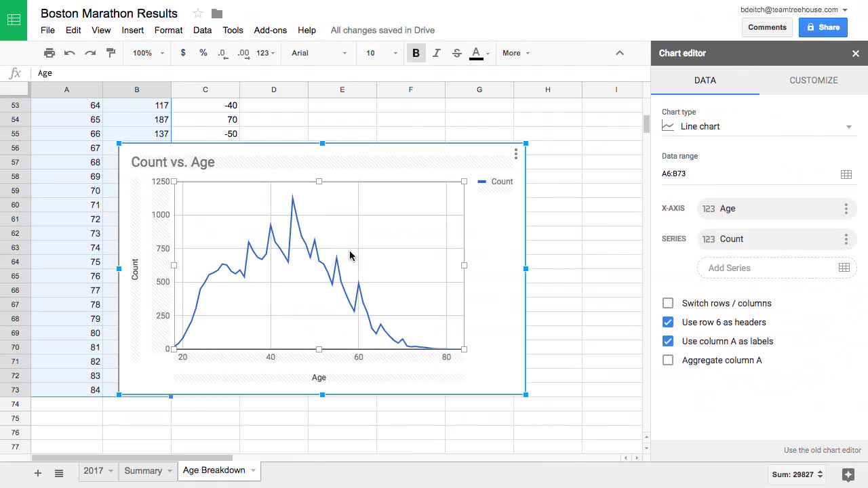Apply percent format
Screen dimensions: 868x488
click(x=203, y=53)
